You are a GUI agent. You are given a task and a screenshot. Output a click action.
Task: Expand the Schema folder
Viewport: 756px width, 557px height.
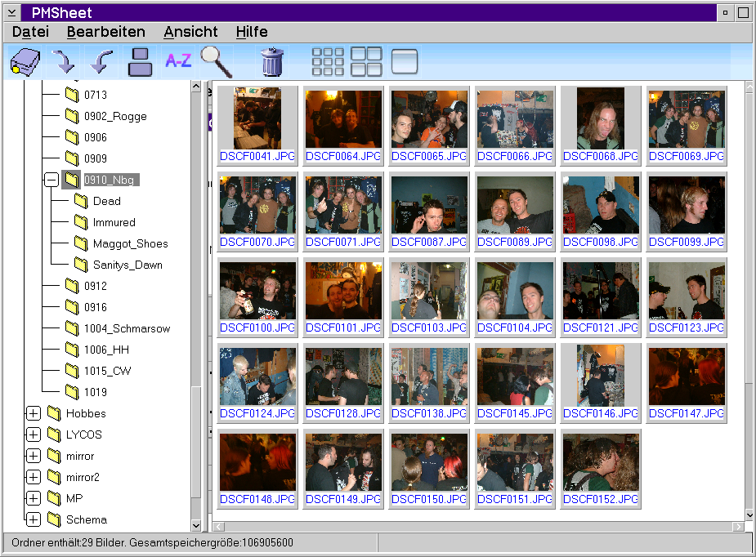coord(33,519)
